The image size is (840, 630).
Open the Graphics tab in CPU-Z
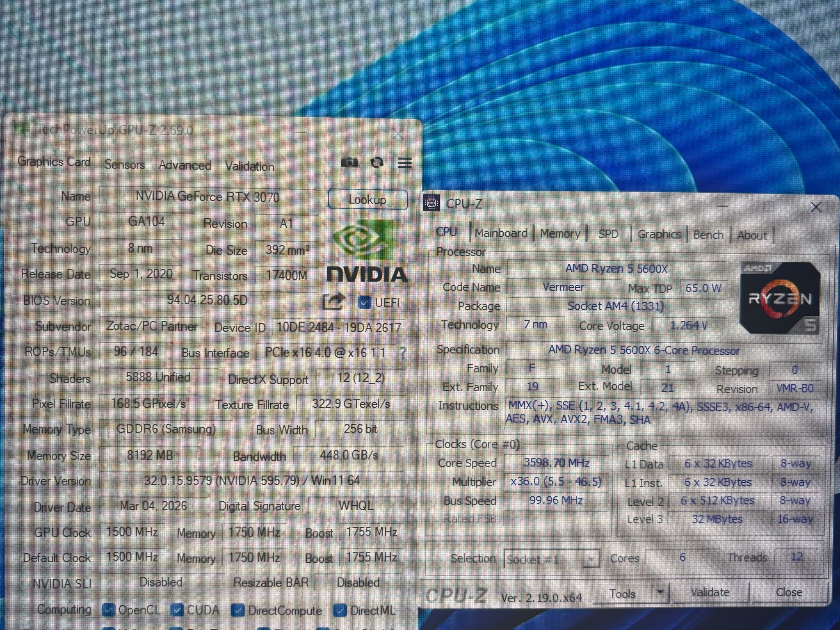[x=659, y=234]
